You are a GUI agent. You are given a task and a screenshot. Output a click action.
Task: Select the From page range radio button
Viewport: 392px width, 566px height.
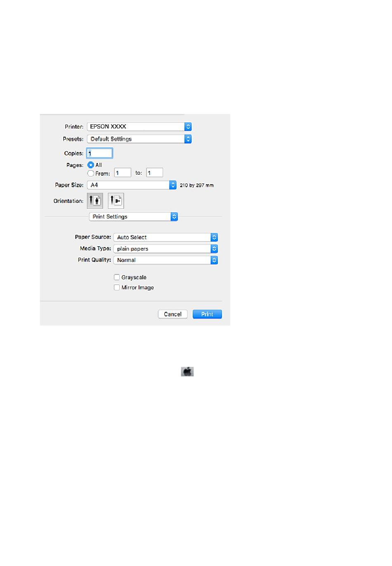91,174
